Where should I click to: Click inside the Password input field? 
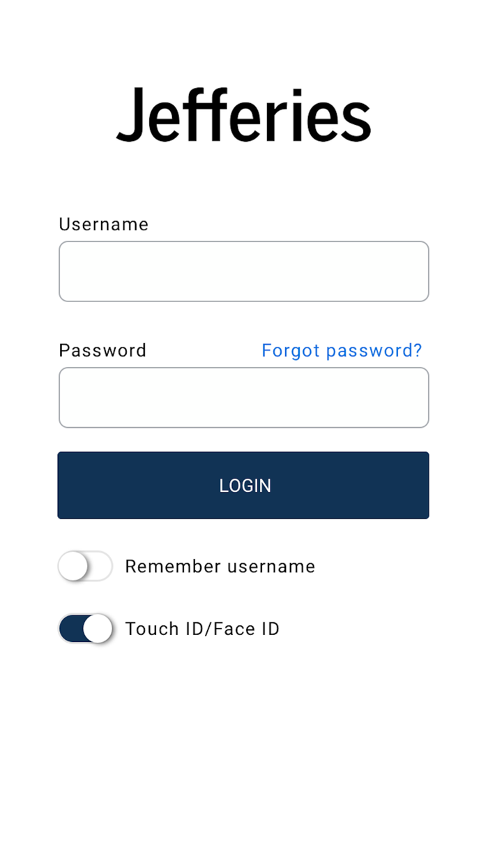[243, 397]
